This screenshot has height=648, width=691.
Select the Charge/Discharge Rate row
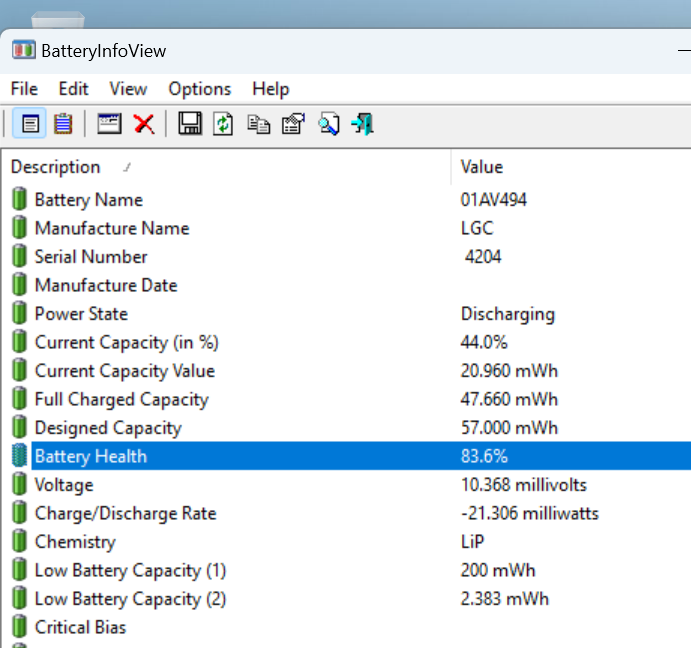point(346,513)
